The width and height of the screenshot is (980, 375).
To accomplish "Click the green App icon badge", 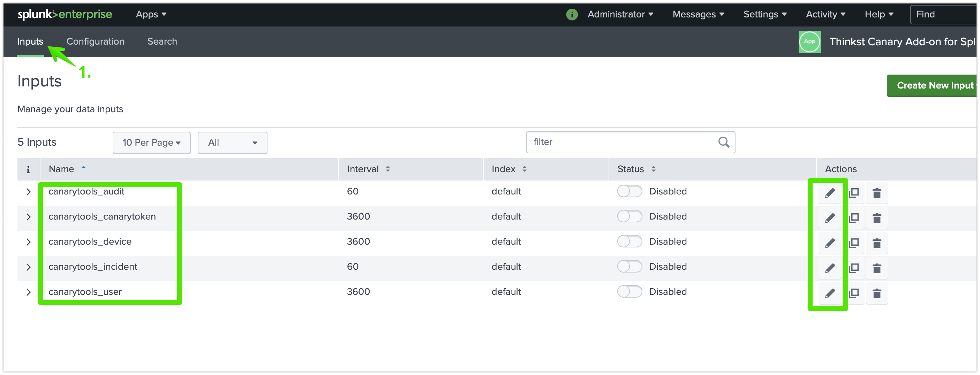I will point(809,41).
